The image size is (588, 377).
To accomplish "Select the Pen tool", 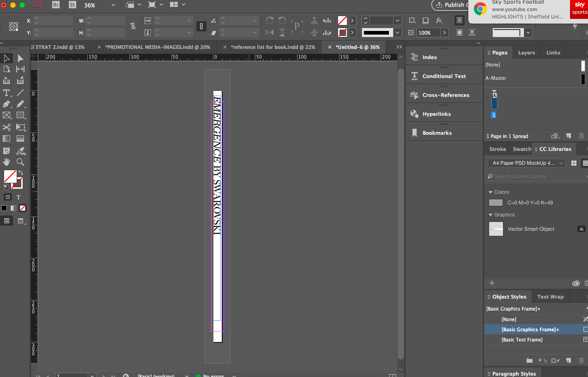I will (7, 104).
